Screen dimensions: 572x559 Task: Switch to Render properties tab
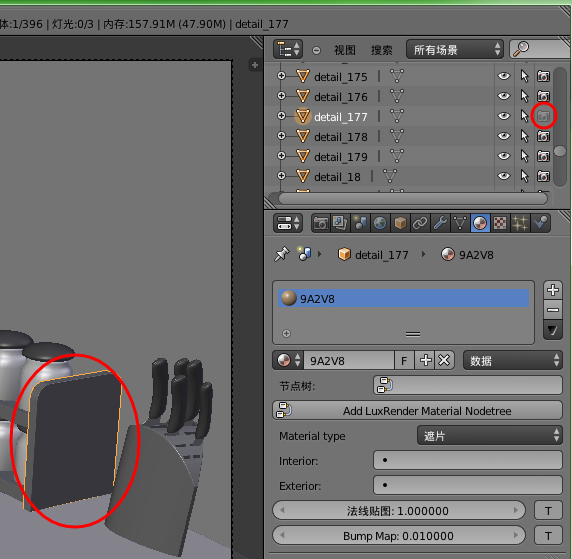(x=321, y=223)
